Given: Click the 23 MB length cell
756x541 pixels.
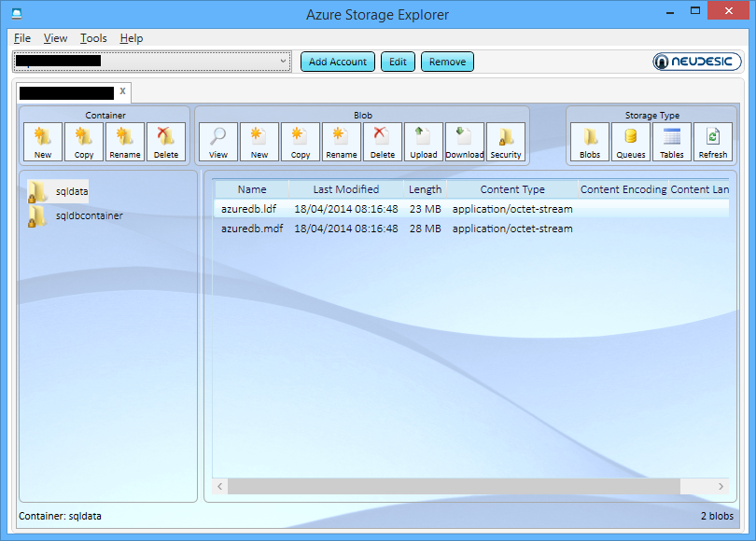Looking at the screenshot, I should pos(426,209).
